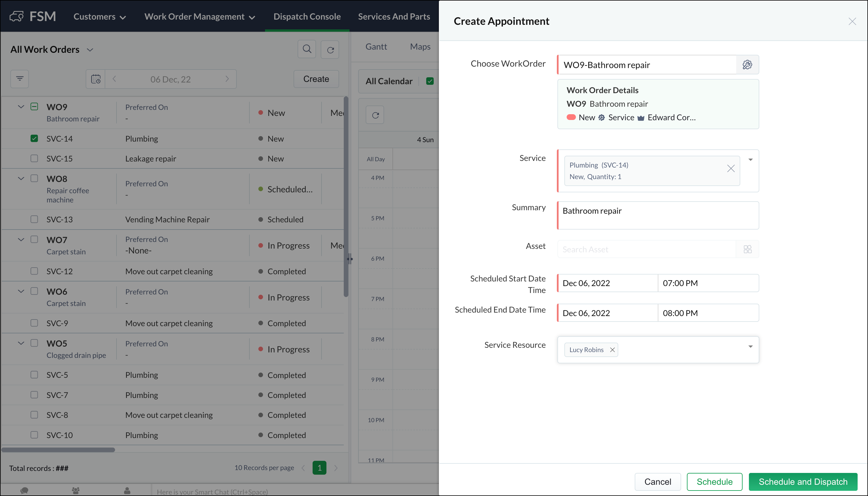The image size is (868, 496).
Task: Open the filter icon under All Work Orders
Action: click(x=20, y=79)
